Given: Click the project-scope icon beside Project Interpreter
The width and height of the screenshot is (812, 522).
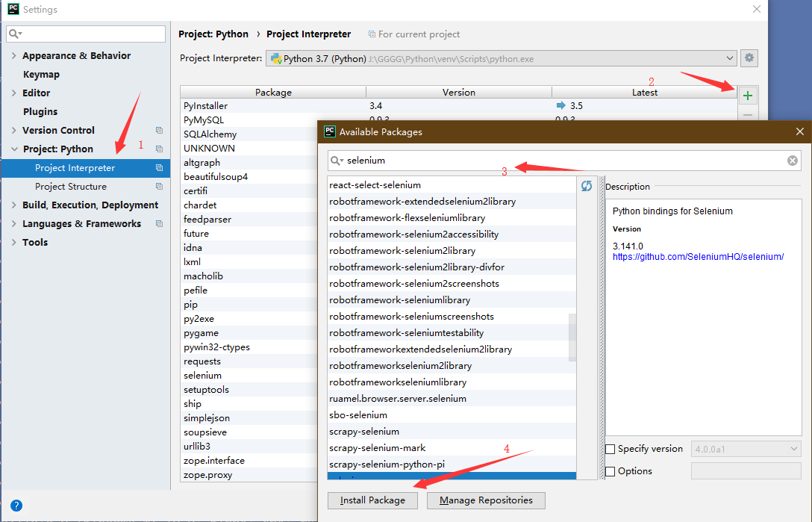Looking at the screenshot, I should (159, 168).
